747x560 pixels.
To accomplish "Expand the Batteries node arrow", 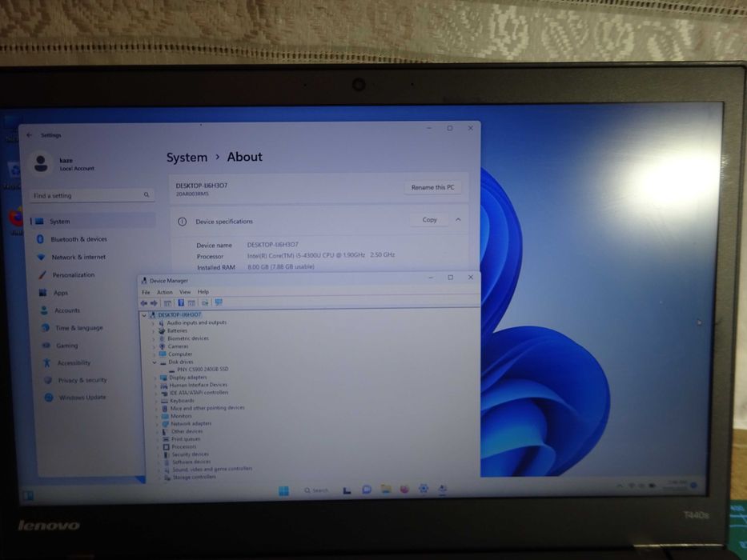I will (154, 331).
